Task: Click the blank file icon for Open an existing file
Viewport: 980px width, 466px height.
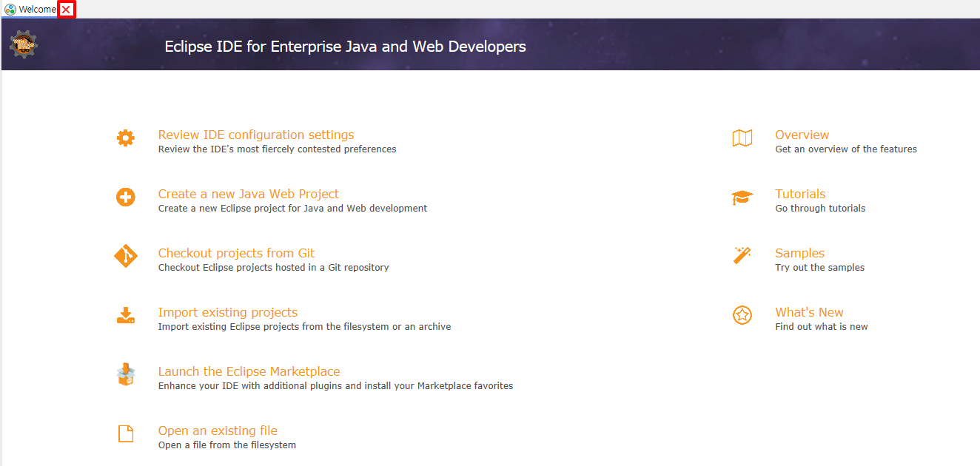Action: [x=126, y=434]
